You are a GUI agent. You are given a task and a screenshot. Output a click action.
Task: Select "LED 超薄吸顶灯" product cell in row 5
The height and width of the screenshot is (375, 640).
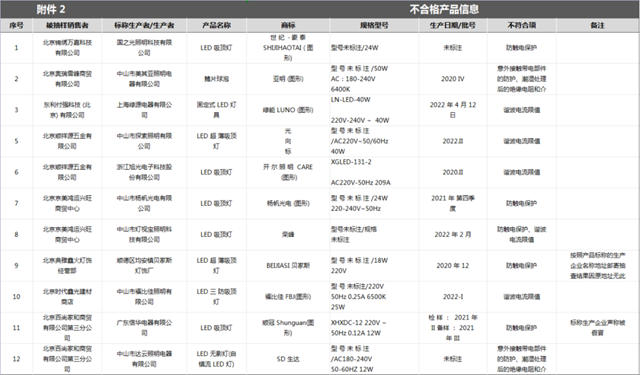216,141
